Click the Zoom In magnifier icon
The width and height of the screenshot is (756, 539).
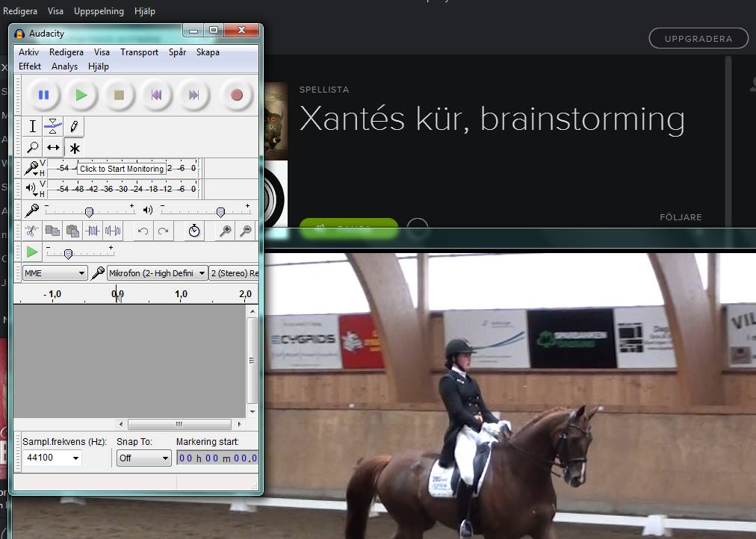pos(225,231)
